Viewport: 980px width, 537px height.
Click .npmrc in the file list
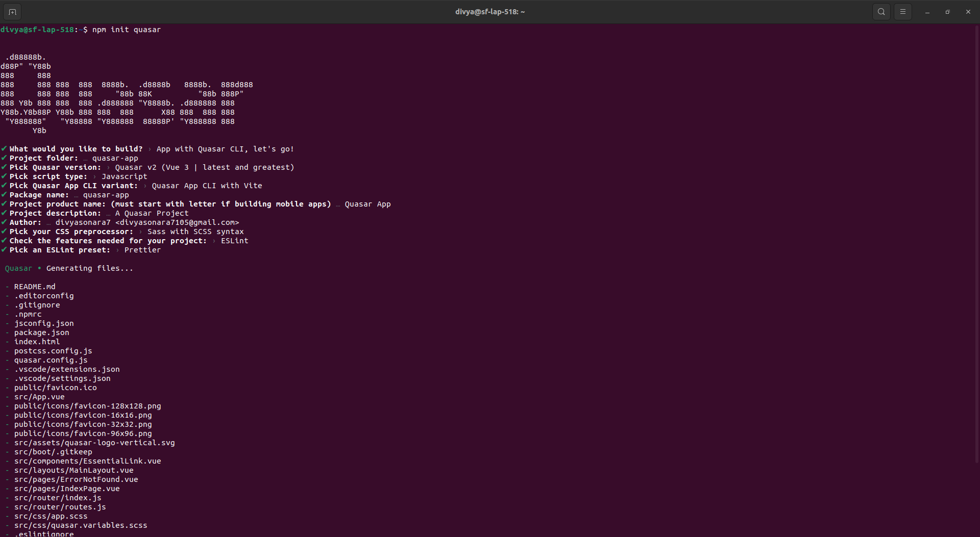(28, 315)
